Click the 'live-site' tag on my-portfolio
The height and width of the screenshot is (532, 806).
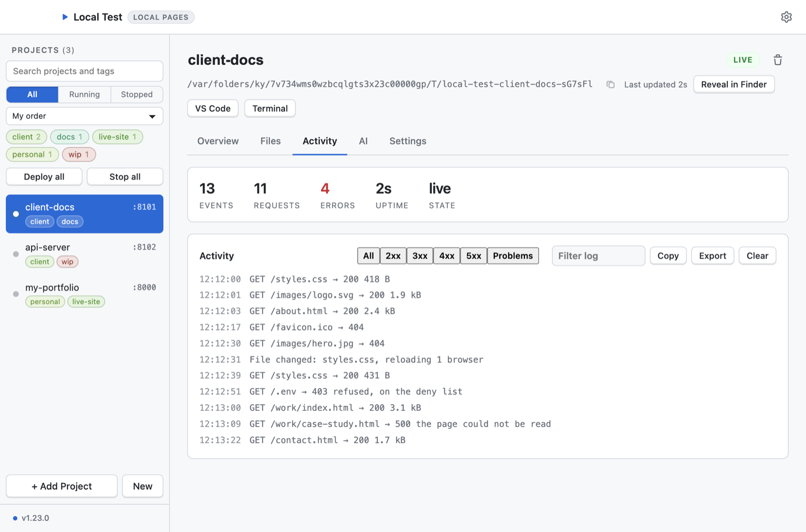(86, 302)
